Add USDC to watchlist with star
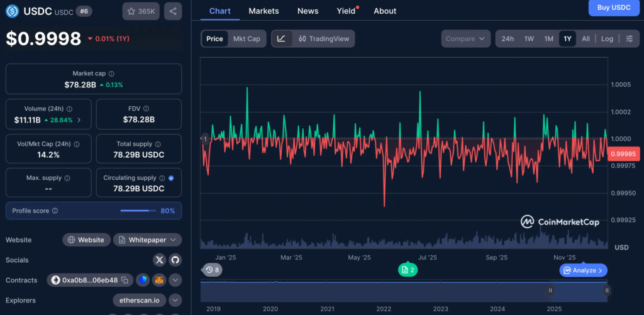 click(x=140, y=11)
